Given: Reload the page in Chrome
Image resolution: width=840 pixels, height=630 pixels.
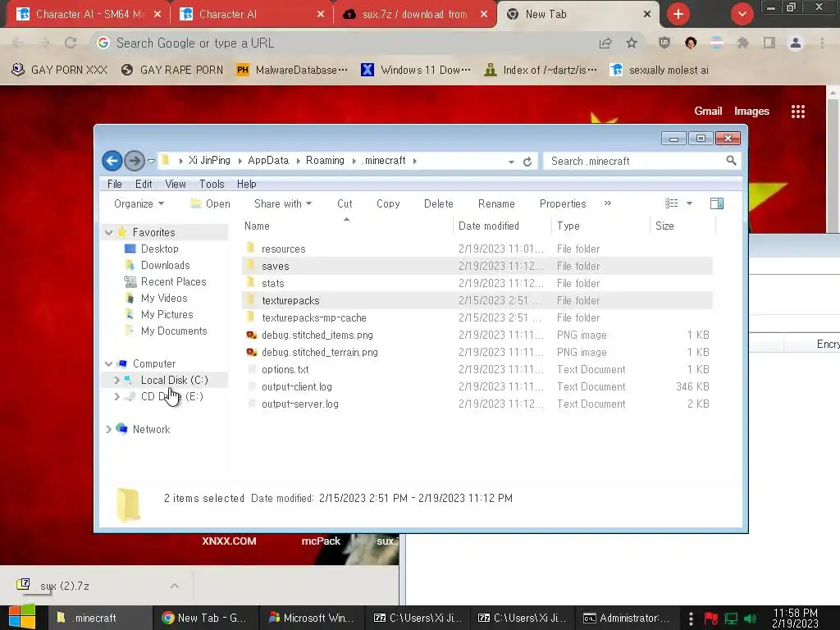Looking at the screenshot, I should coord(71,43).
